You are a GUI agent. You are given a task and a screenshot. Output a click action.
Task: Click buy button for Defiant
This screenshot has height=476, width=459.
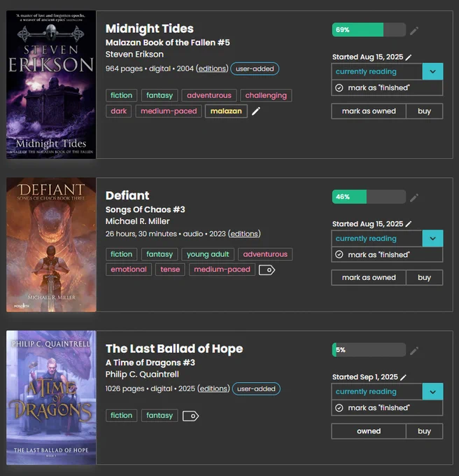(424, 277)
